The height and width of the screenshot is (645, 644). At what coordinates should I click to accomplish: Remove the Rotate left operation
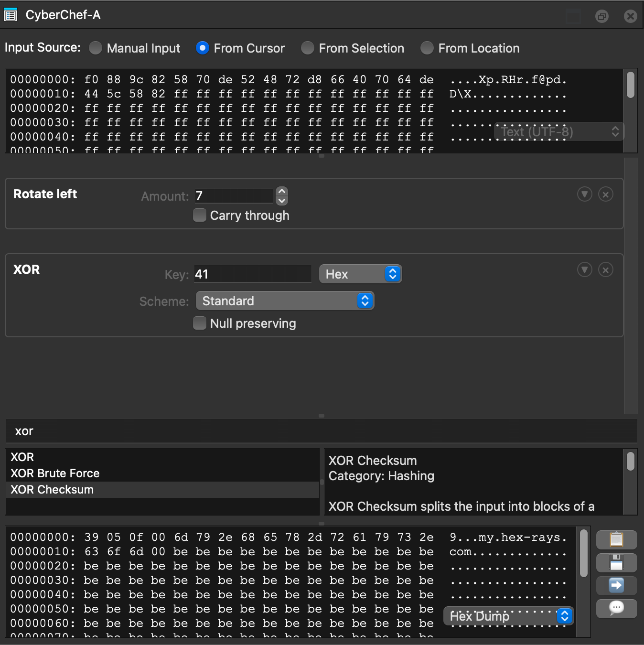point(606,194)
